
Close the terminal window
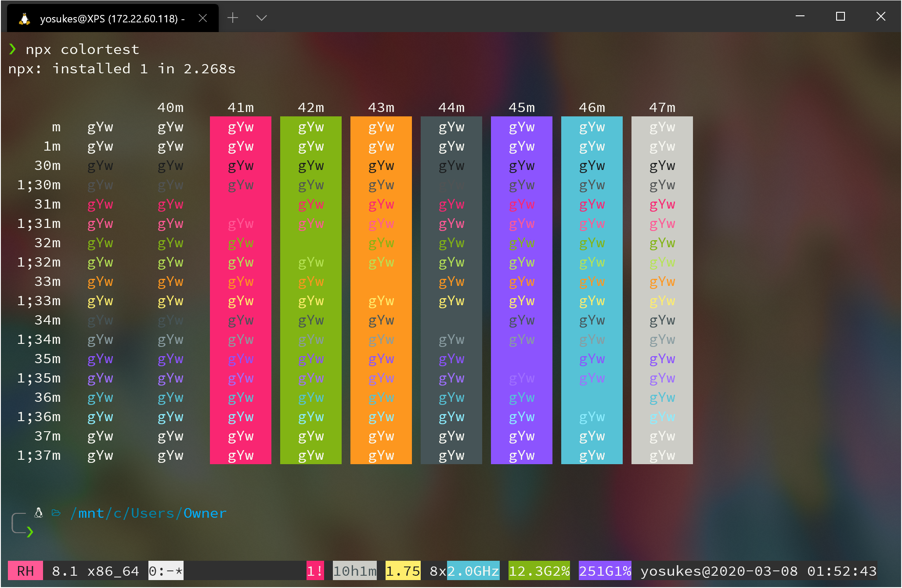pyautogui.click(x=880, y=17)
